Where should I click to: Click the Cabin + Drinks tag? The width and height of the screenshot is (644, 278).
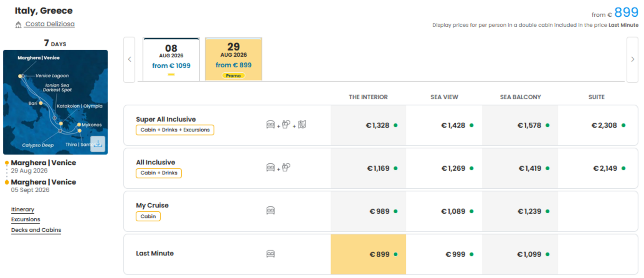tap(159, 173)
